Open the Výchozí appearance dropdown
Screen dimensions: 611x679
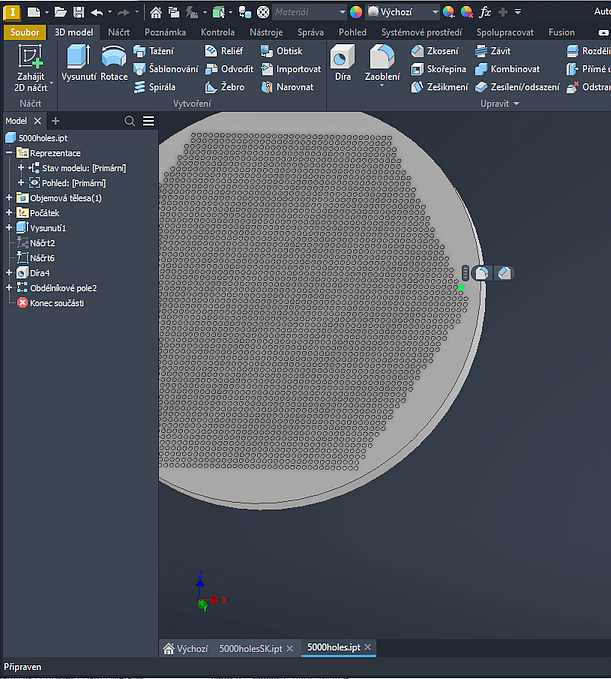click(434, 12)
